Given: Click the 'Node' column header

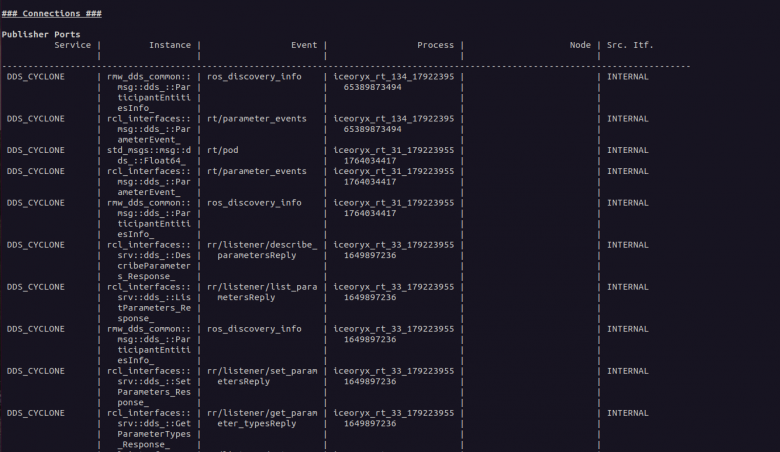Looking at the screenshot, I should [x=580, y=45].
